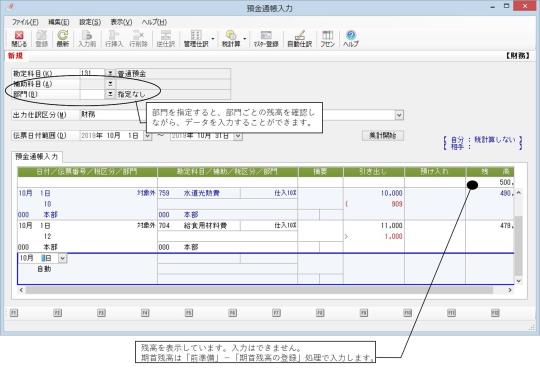
Task: Click the horizontal scrollbar right arrow
Action: [510, 290]
